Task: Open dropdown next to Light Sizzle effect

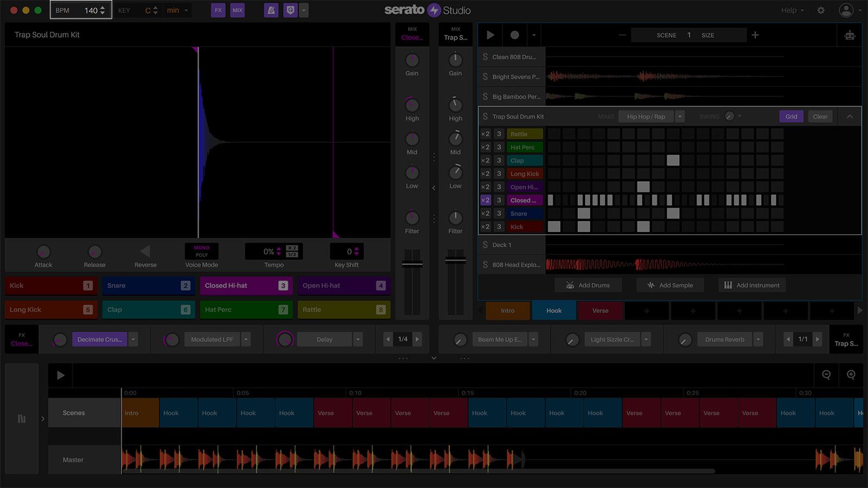Action: pyautogui.click(x=646, y=339)
